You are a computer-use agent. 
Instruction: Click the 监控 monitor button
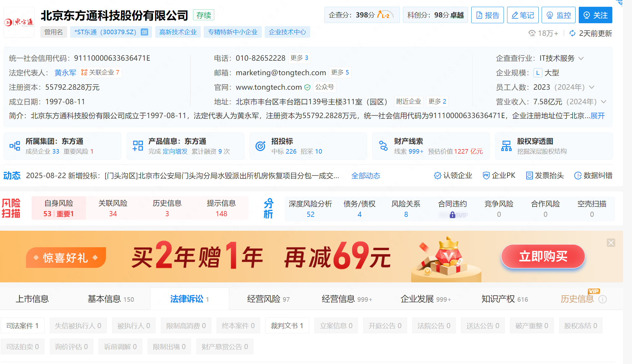click(x=558, y=15)
